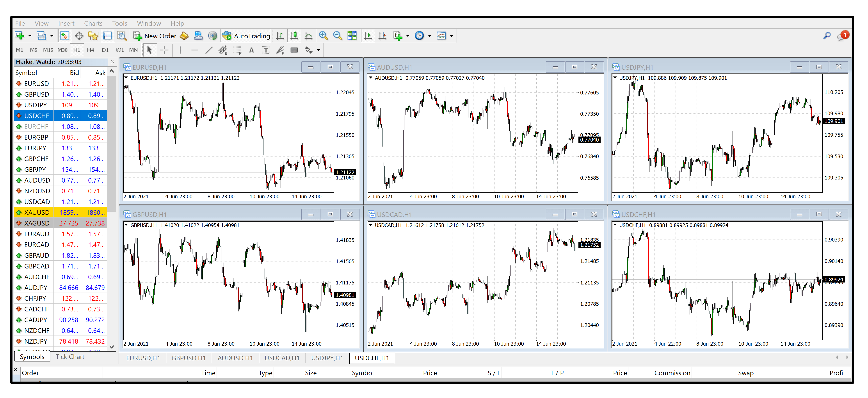Select the Horizontal Line drawing tool
The image size is (868, 398).
(194, 50)
